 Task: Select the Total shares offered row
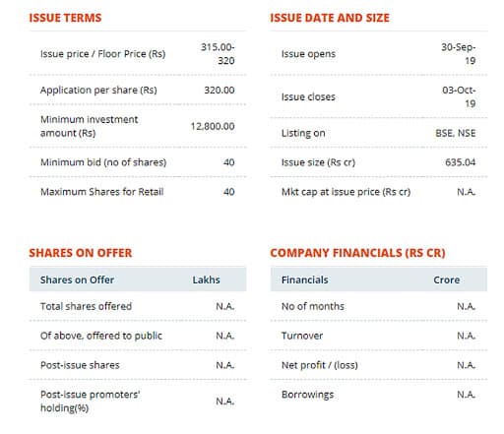point(138,306)
